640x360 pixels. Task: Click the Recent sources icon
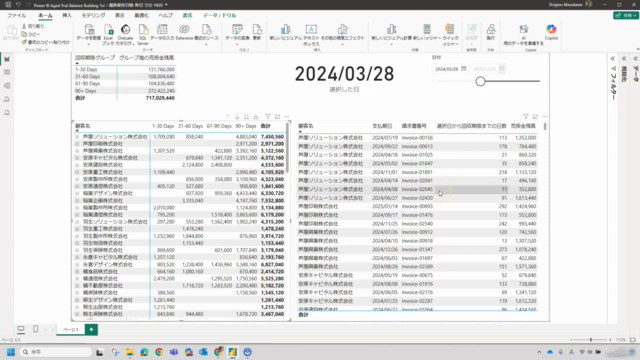point(207,30)
